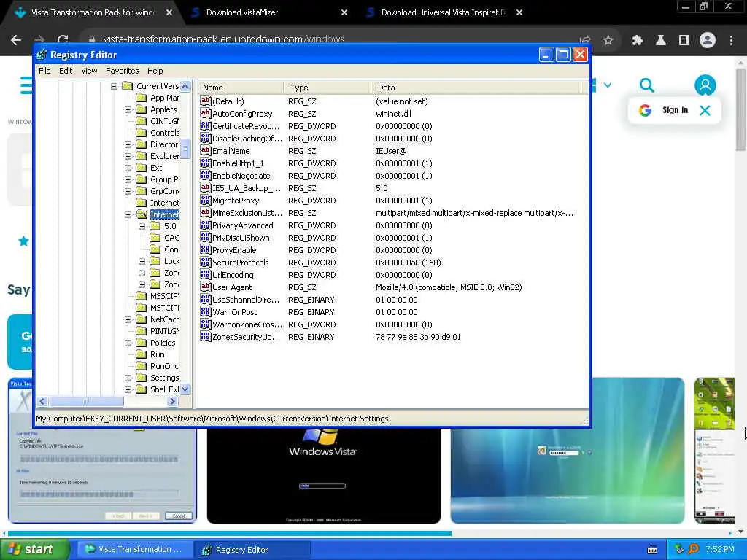Screen dimensions: 747x560
Task: Open the Chrome three-dot menu
Action: pyautogui.click(x=731, y=41)
